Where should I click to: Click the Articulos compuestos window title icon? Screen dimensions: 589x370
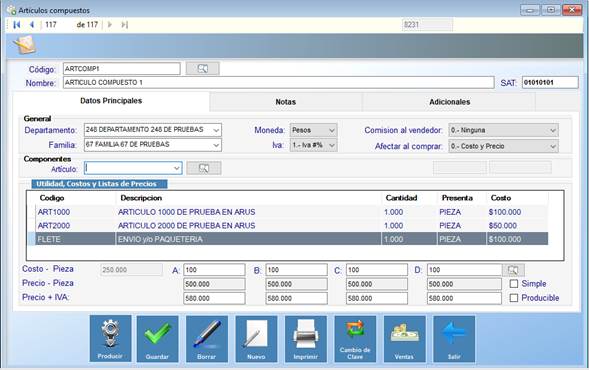pyautogui.click(x=11, y=10)
